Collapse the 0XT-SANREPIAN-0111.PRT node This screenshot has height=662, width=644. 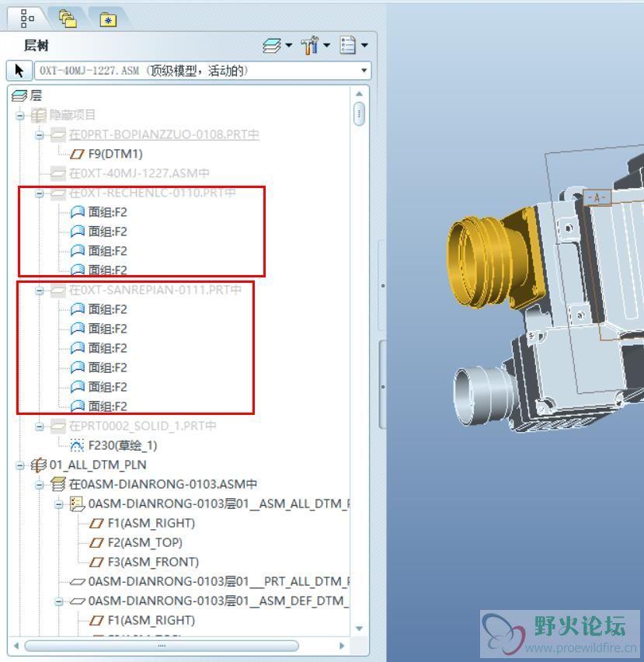pos(40,291)
